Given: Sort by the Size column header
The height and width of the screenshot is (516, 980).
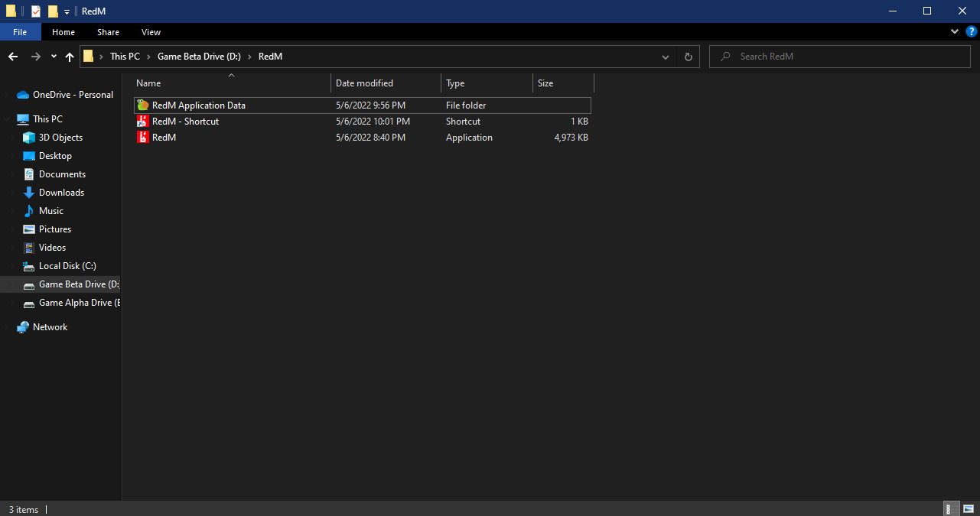Looking at the screenshot, I should click(x=564, y=83).
